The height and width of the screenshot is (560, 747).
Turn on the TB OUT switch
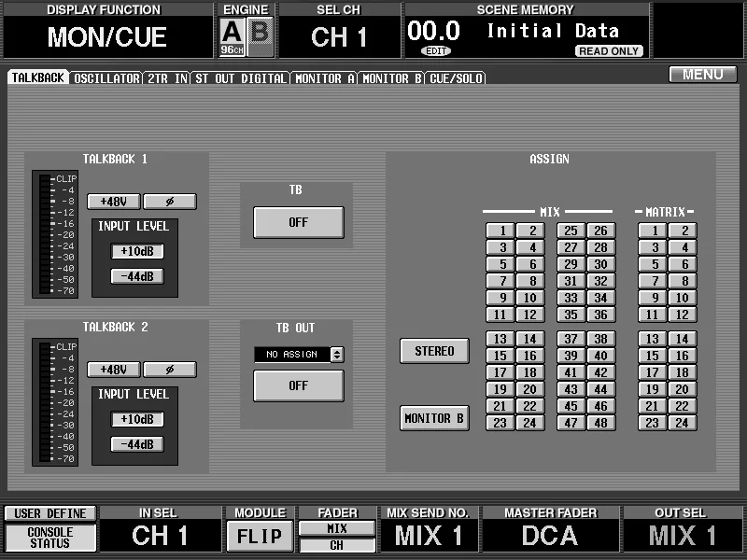[x=298, y=385]
